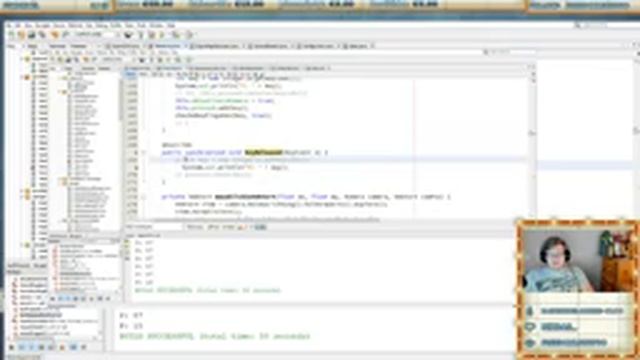Click the highlighted keyReleased method name

tap(263, 153)
